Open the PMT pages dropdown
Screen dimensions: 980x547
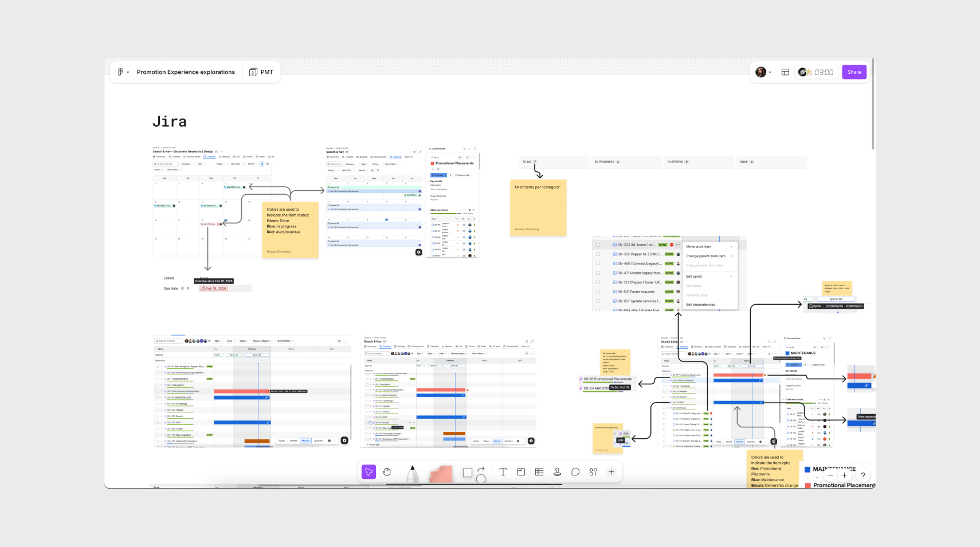point(261,72)
